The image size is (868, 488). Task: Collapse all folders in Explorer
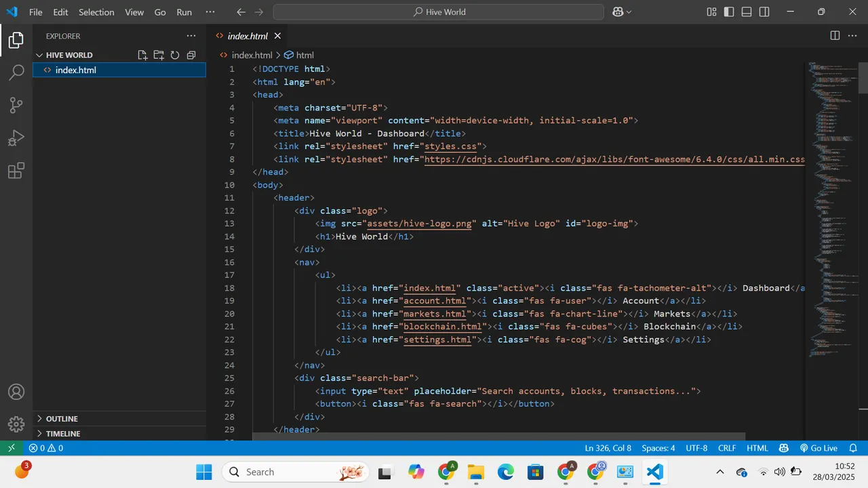[191, 56]
